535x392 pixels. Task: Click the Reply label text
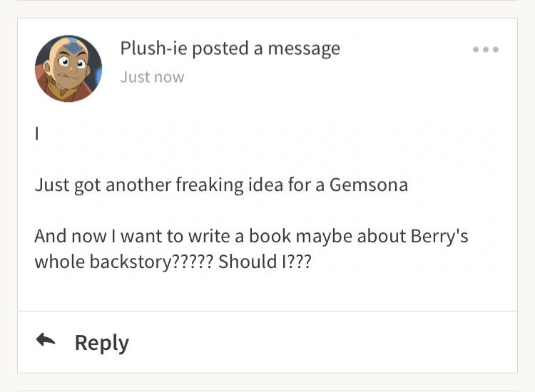tap(102, 343)
